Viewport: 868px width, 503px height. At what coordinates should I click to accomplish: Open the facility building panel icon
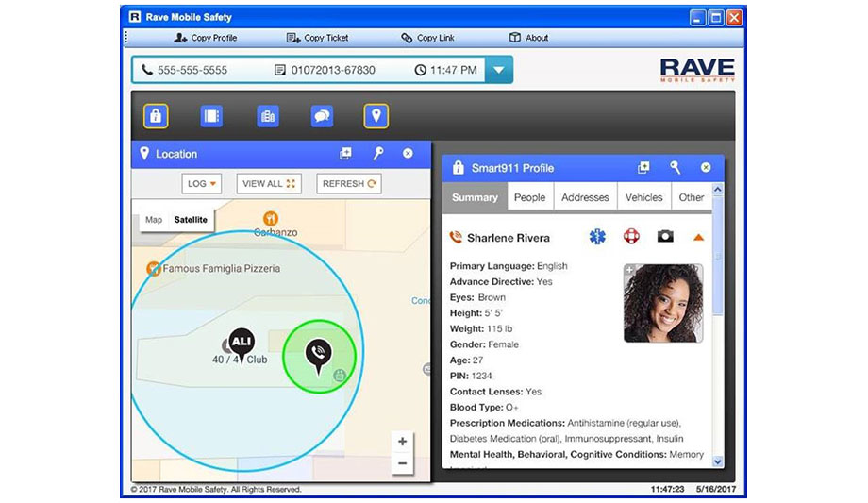[x=267, y=116]
